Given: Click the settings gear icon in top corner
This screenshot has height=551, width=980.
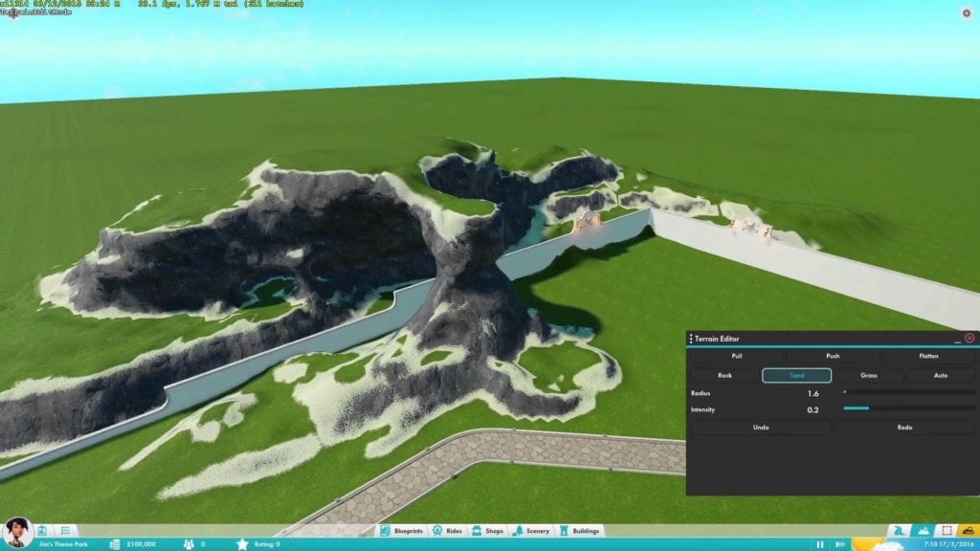Looking at the screenshot, I should [966, 13].
